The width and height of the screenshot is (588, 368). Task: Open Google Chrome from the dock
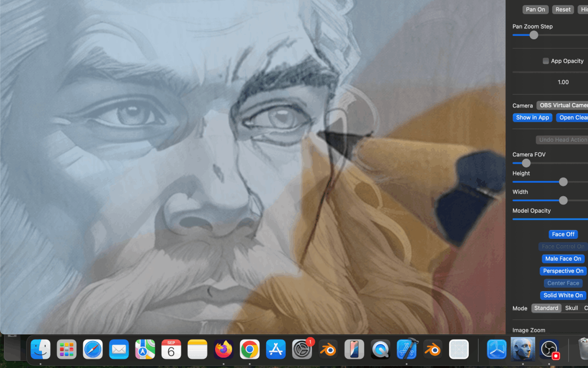[250, 349]
